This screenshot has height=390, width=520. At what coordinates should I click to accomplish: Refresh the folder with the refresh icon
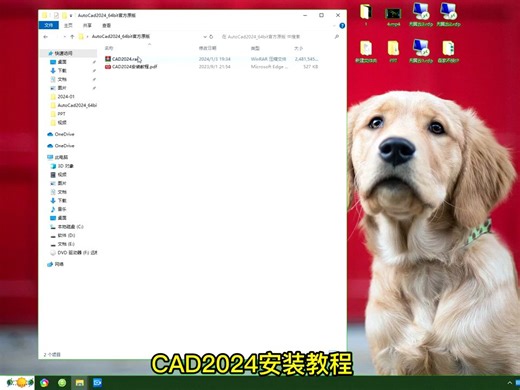point(211,37)
